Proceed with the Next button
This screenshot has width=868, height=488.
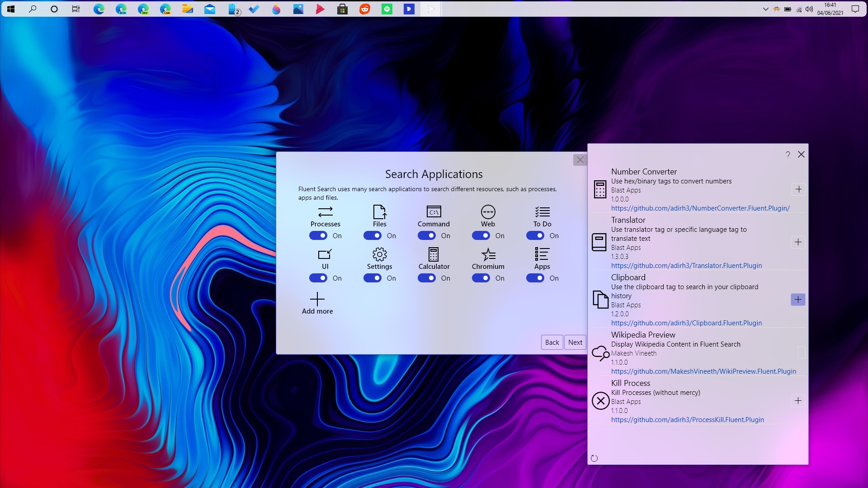pos(575,343)
